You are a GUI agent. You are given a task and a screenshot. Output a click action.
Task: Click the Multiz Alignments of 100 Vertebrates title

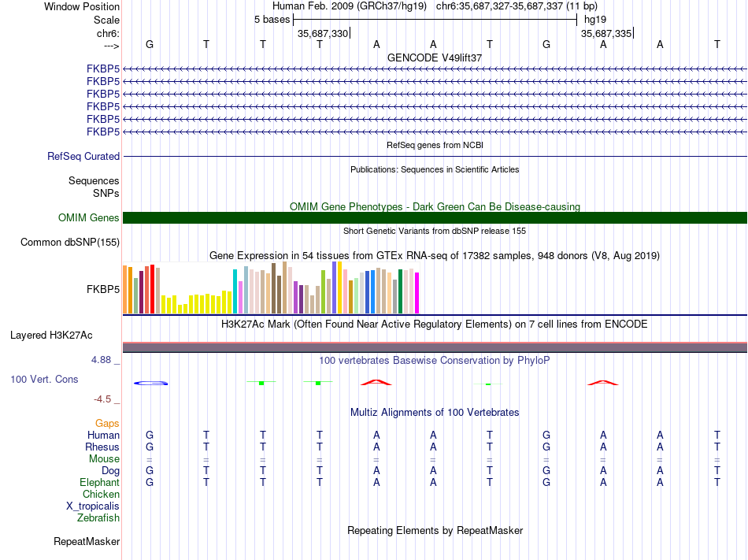point(435,412)
